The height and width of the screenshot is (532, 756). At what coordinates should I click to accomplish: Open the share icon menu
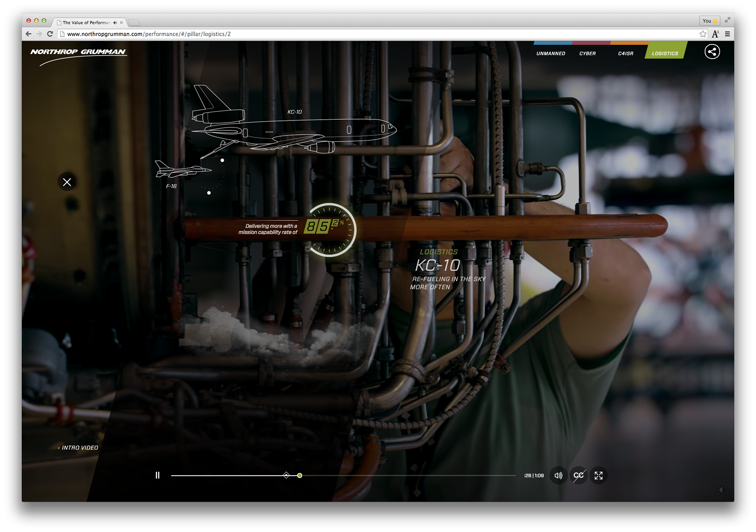tap(712, 52)
